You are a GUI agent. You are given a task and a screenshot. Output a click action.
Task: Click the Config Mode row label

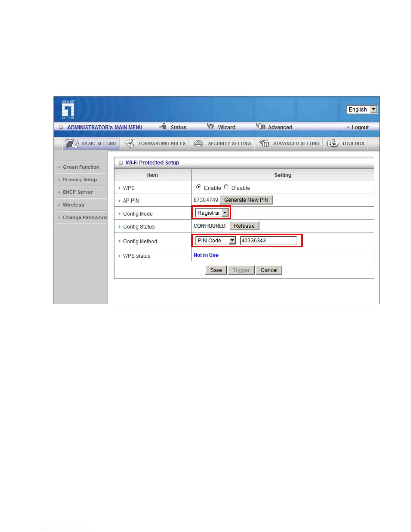click(138, 214)
